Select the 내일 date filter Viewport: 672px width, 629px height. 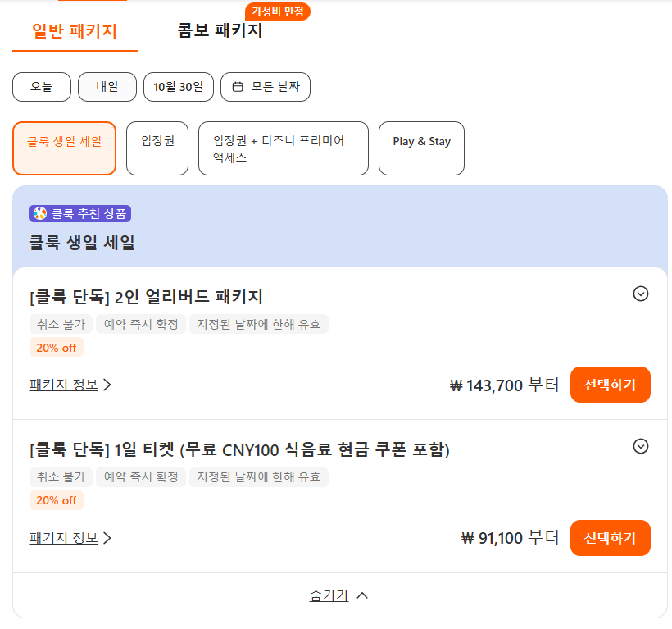coord(107,87)
